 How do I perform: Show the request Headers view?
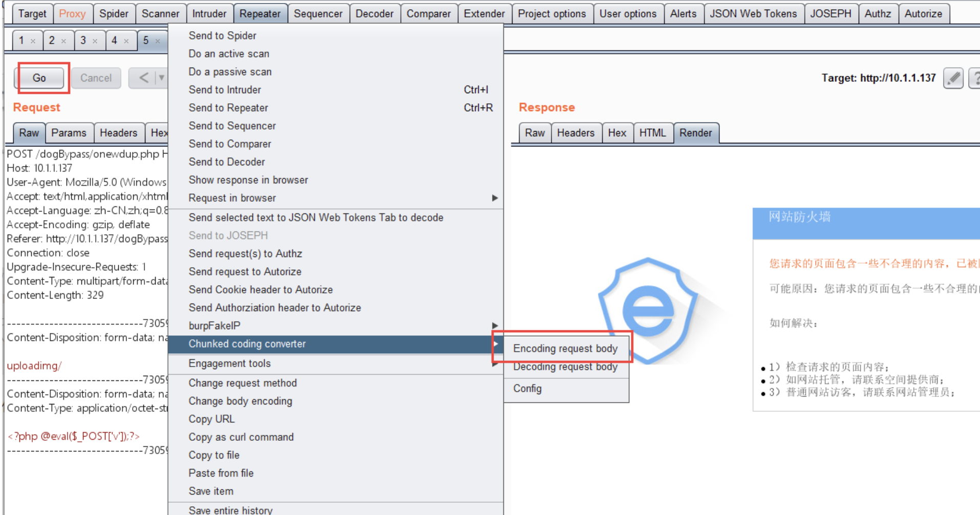(118, 133)
